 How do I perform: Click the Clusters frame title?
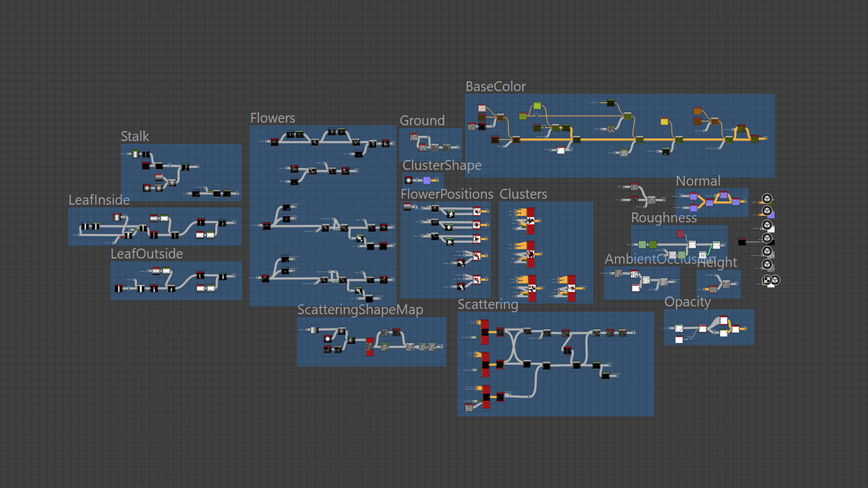tap(523, 194)
